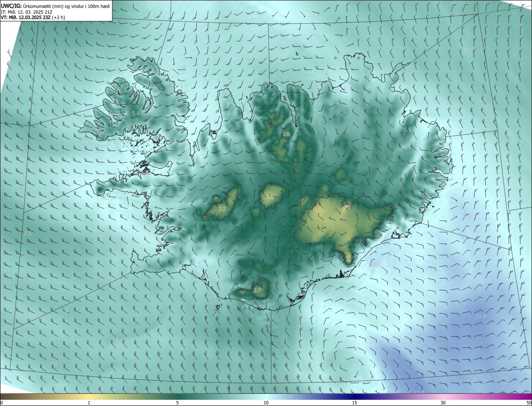Select the 11.9 value over the blue area
Viewport: 532px width, 406px height.
481,316
